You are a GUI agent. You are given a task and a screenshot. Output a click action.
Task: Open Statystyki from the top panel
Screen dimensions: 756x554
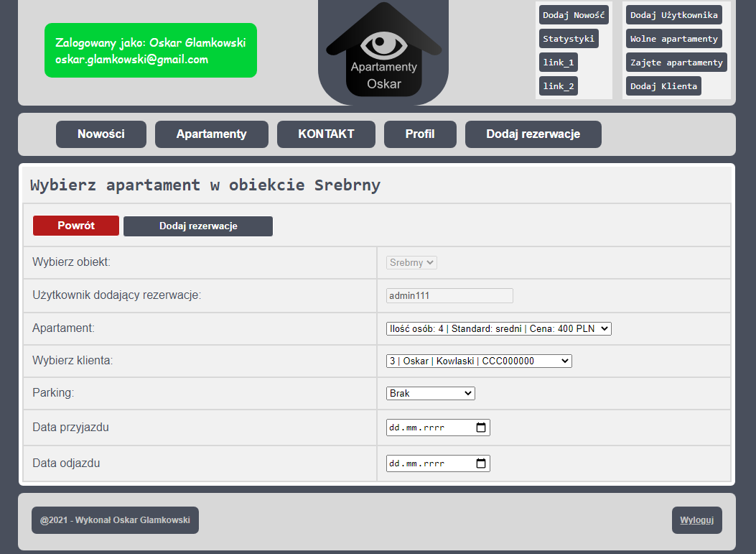569,38
